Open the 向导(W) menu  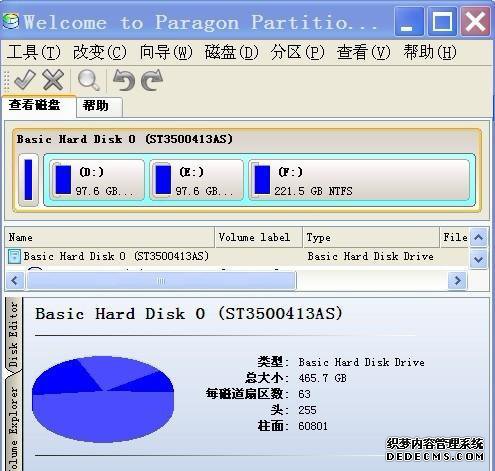(166, 52)
